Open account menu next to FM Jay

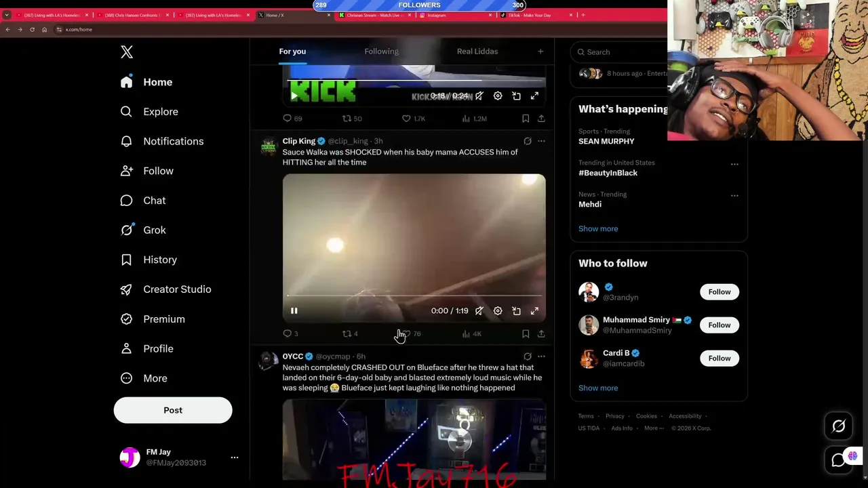(235, 457)
